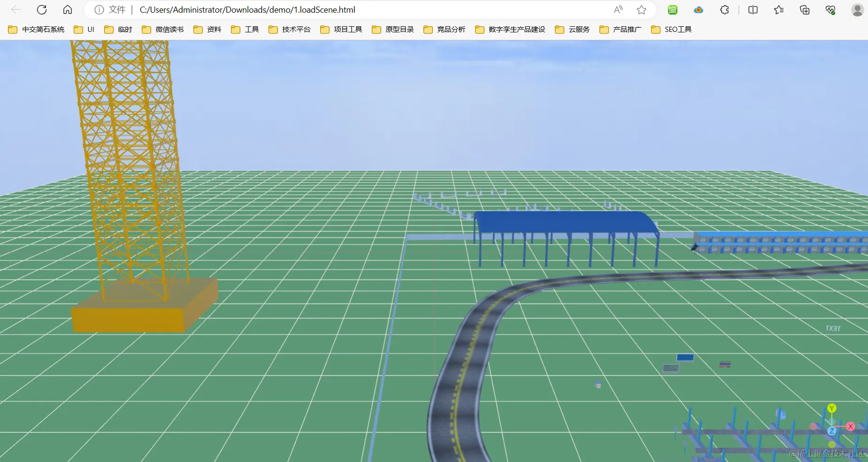Open the 工具 bookmark folder

pos(245,30)
